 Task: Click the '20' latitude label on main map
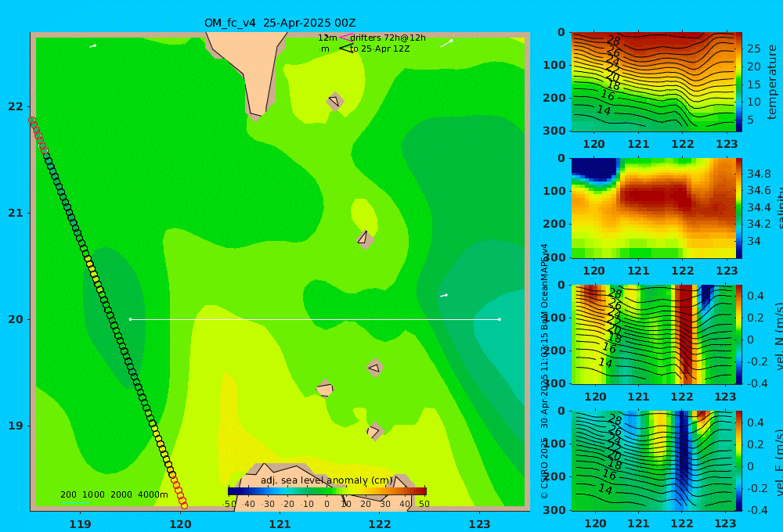point(16,319)
